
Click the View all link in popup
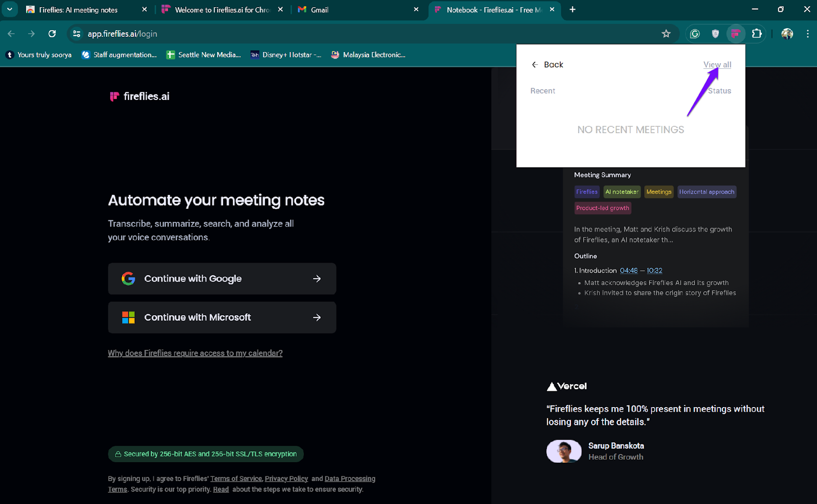(717, 65)
